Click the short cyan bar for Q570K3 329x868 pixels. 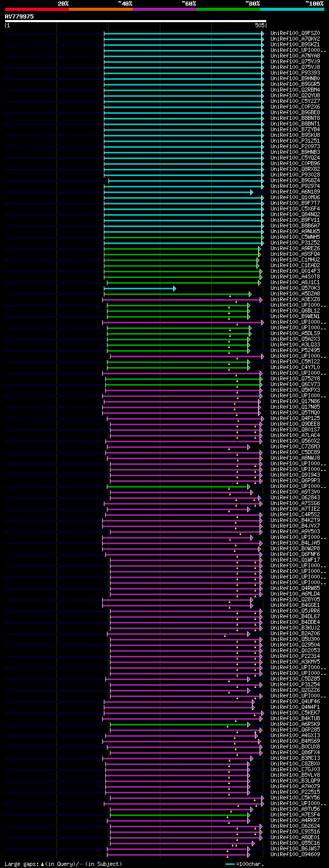(x=140, y=288)
